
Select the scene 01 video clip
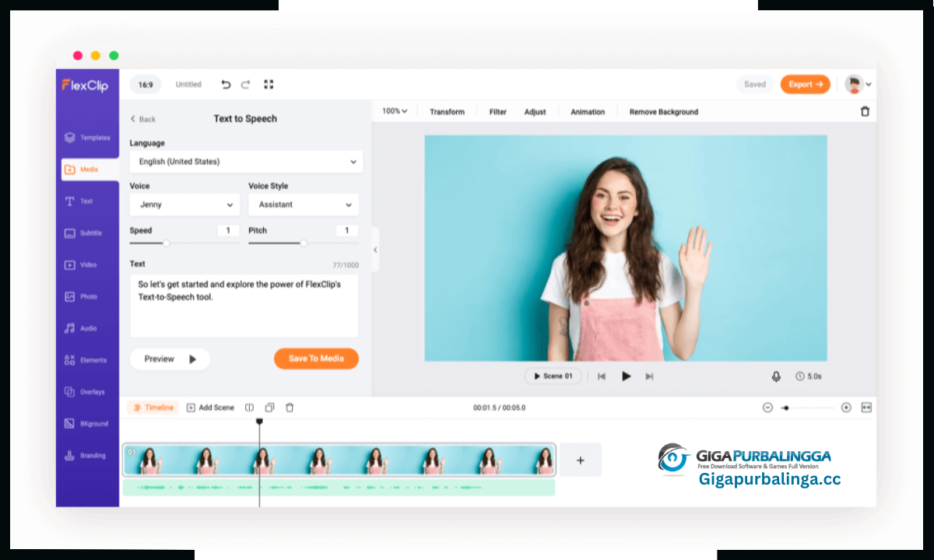(x=339, y=460)
